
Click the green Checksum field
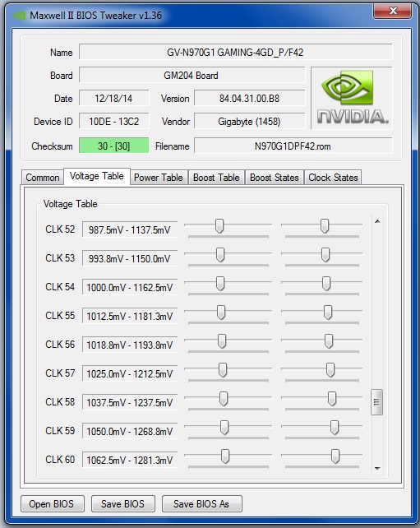[x=113, y=146]
